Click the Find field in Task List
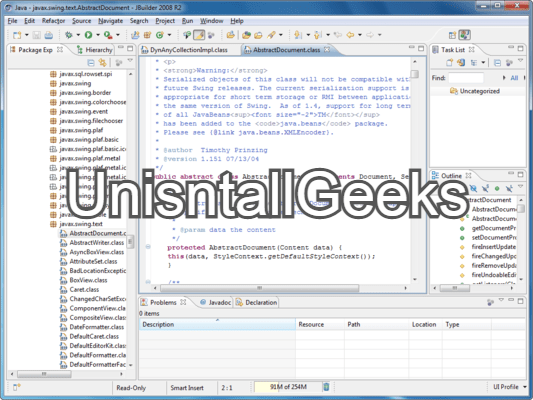The width and height of the screenshot is (533, 400). (466, 78)
